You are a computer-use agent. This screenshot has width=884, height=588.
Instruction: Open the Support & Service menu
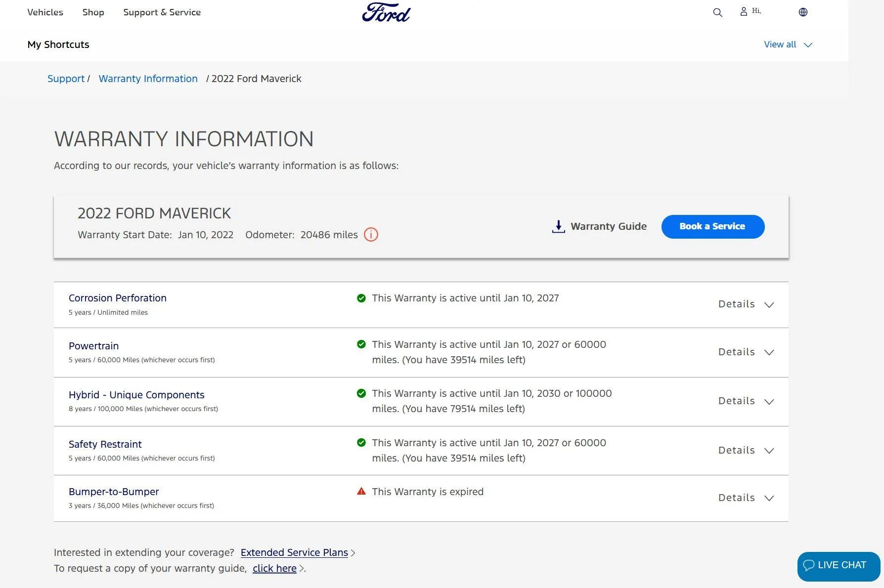pyautogui.click(x=162, y=12)
